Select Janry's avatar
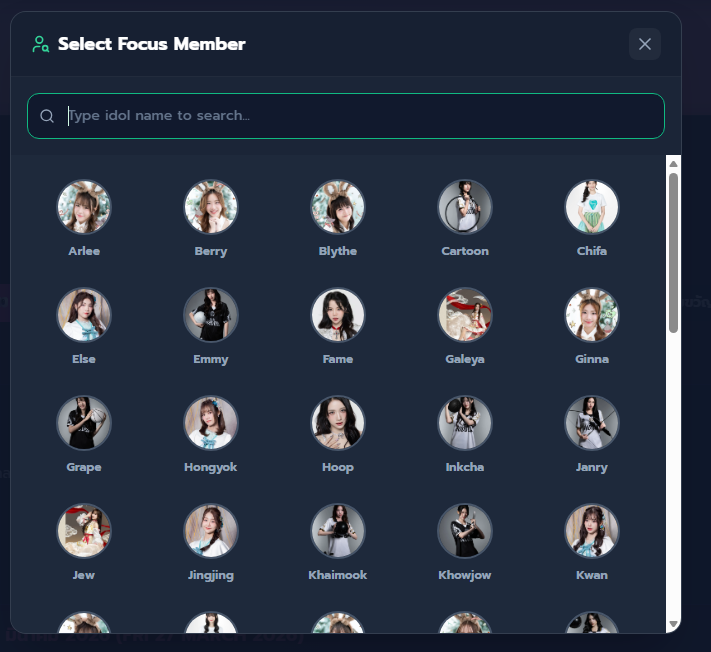711x652 pixels. pos(592,423)
